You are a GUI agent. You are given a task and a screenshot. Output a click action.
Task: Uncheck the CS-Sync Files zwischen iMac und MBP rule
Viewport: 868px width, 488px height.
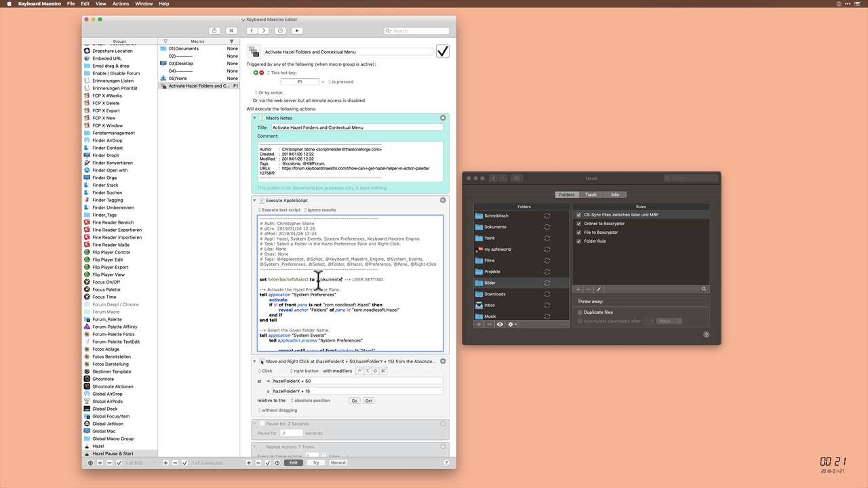(578, 215)
